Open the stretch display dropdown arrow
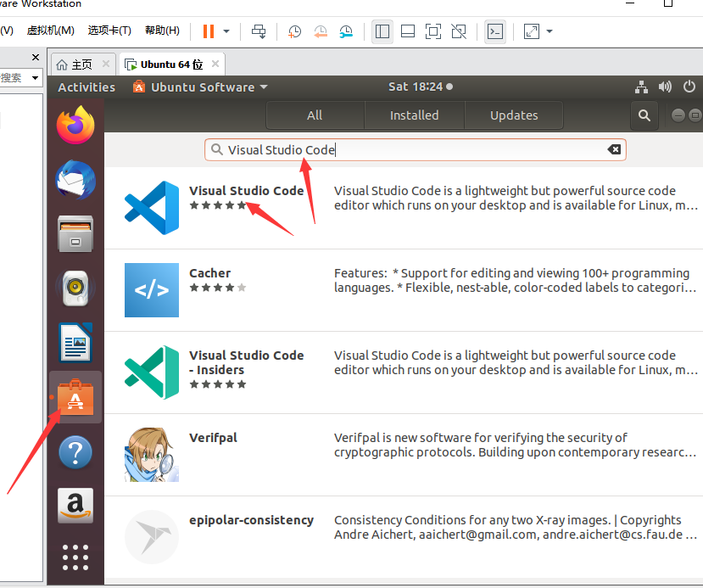Screen dimensions: 703x588 (x=550, y=31)
